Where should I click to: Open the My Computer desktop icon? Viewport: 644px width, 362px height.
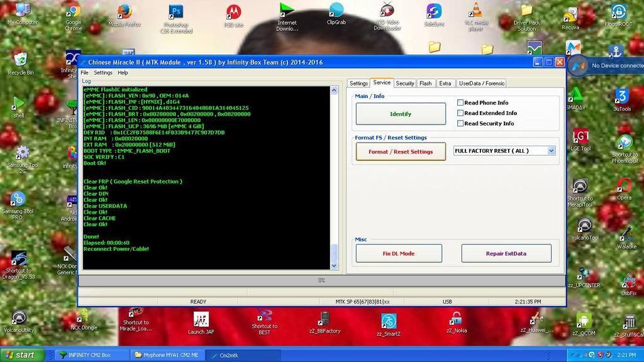[x=23, y=13]
